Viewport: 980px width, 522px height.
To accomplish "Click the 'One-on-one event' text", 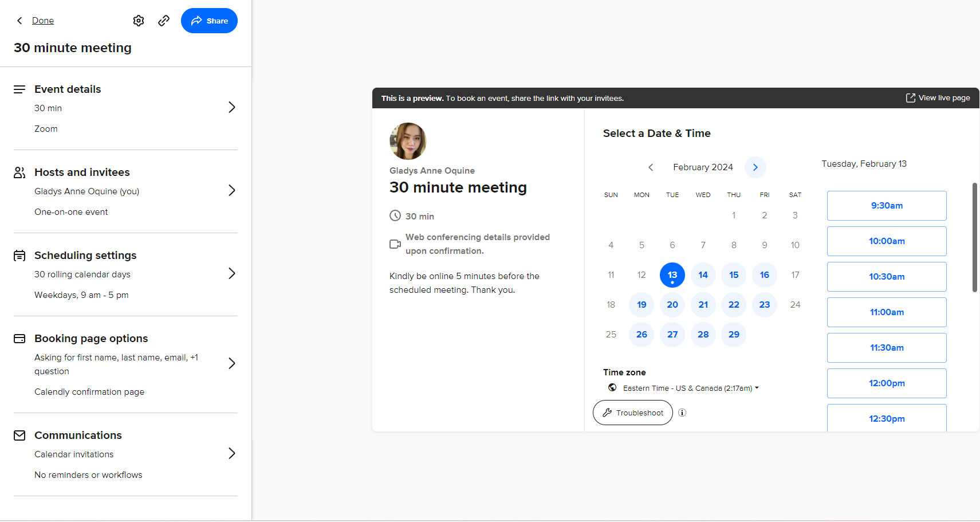I will click(x=71, y=212).
